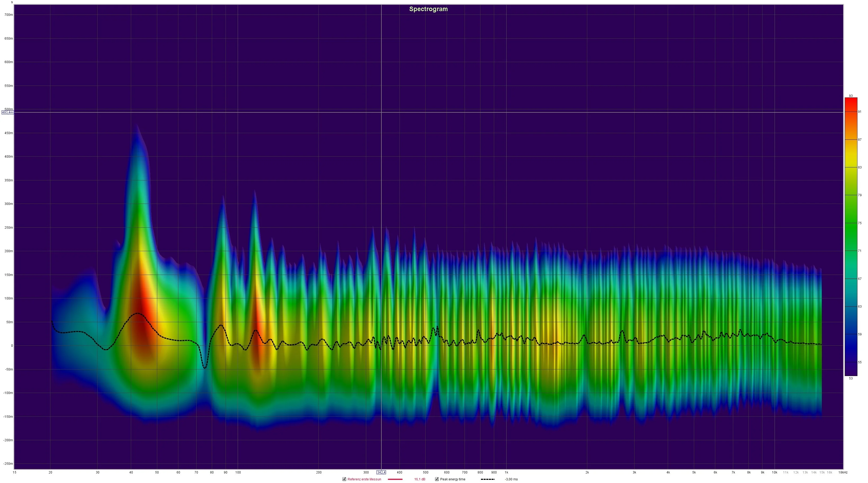The height and width of the screenshot is (483, 868).
Task: Click the '493,4m' time cursor readout
Action: tap(7, 112)
